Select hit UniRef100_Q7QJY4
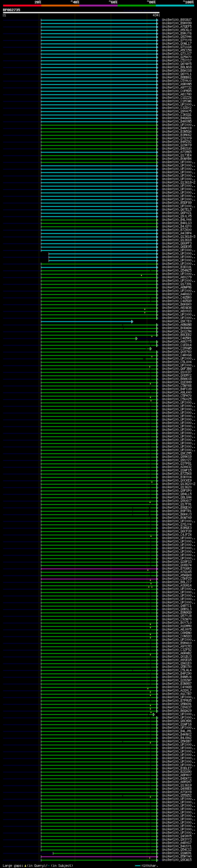This screenshot has height=868, width=197. (177, 525)
